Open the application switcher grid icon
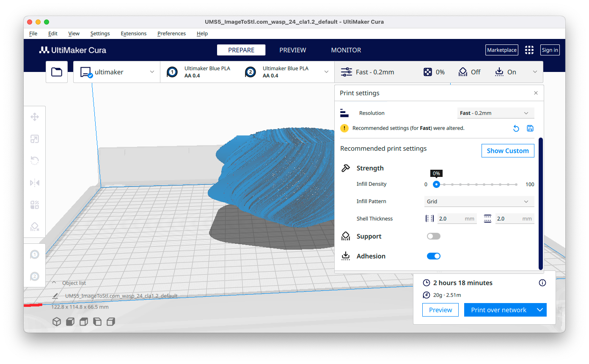This screenshot has height=364, width=589. click(529, 50)
